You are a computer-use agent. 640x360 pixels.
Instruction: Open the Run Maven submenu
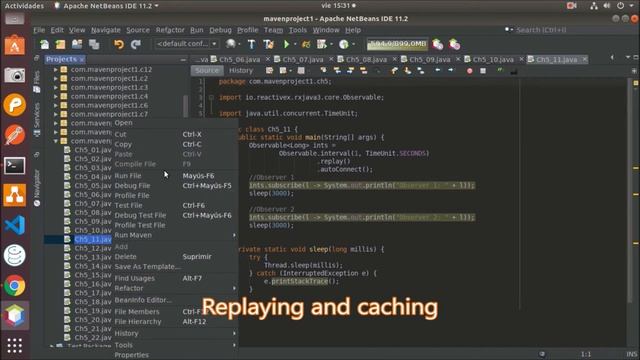coord(175,235)
